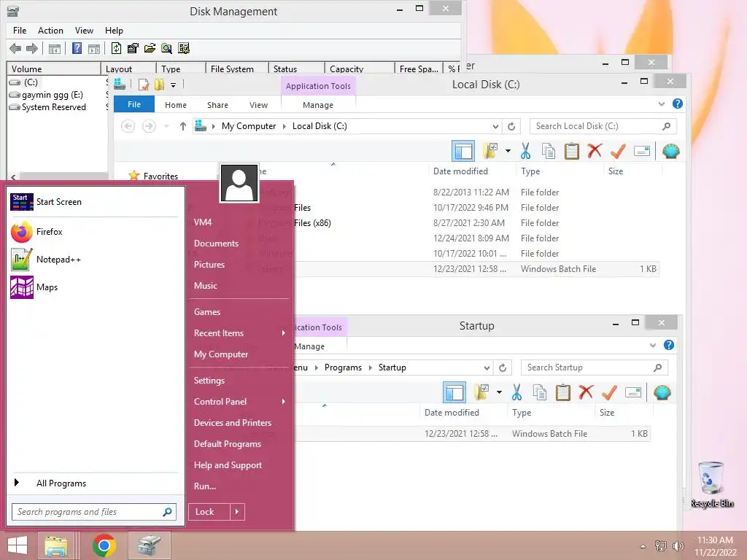Open Quick Access Toolbar customize dropdown
Screen dimensions: 747x560
click(174, 85)
